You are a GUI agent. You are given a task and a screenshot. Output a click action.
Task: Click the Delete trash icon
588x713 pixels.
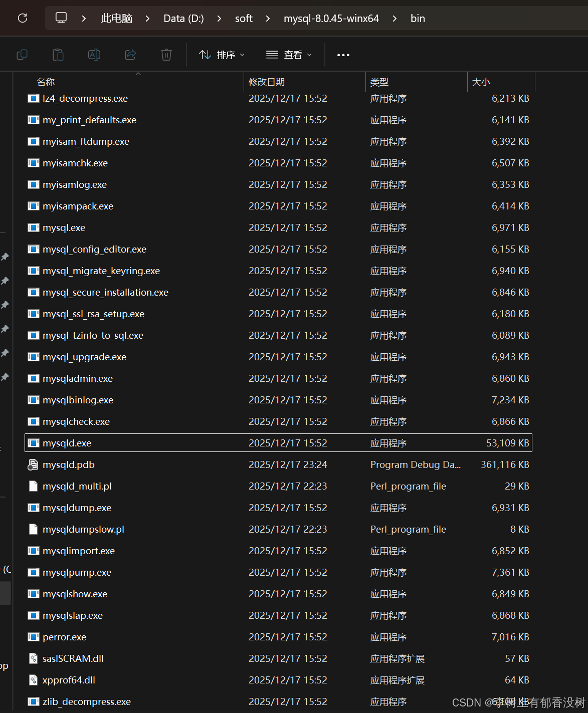[166, 55]
